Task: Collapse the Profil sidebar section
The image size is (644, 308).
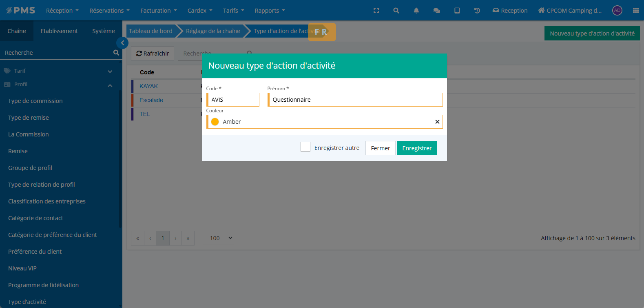Action: [110, 85]
